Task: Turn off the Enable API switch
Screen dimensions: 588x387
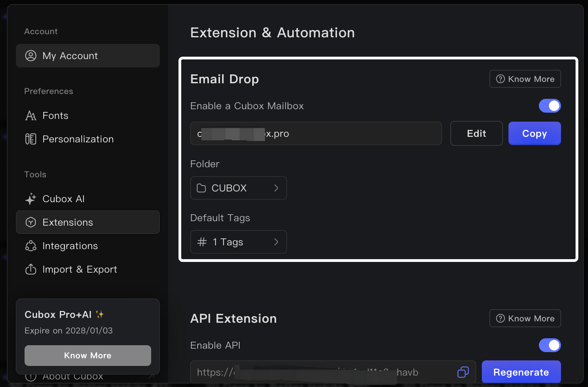Action: pos(550,345)
